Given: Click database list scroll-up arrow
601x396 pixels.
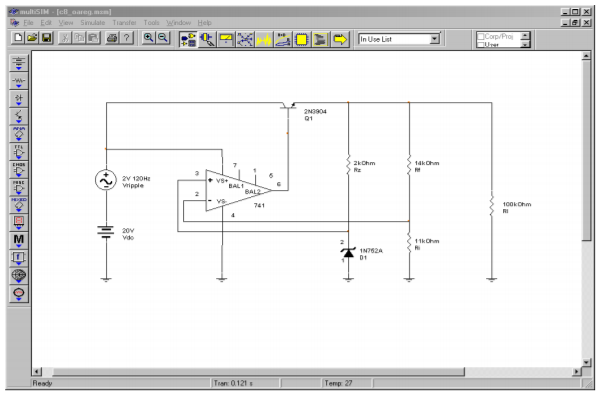Looking at the screenshot, I should coord(525,36).
